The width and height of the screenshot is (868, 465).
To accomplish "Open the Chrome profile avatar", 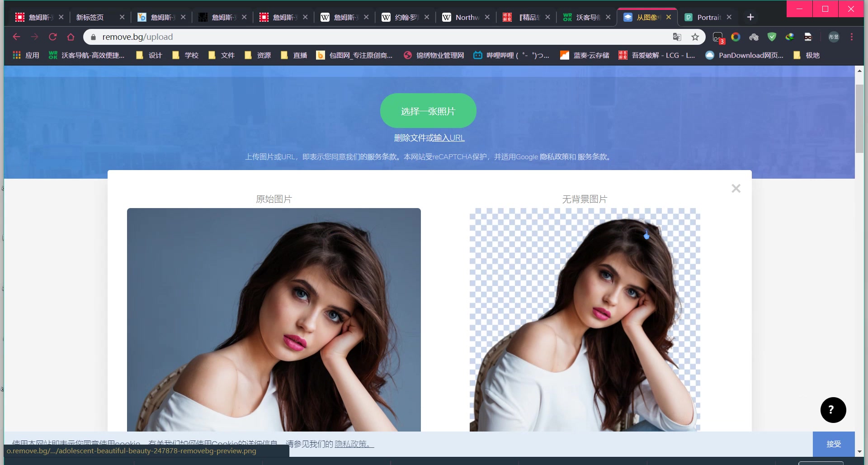I will pyautogui.click(x=834, y=37).
